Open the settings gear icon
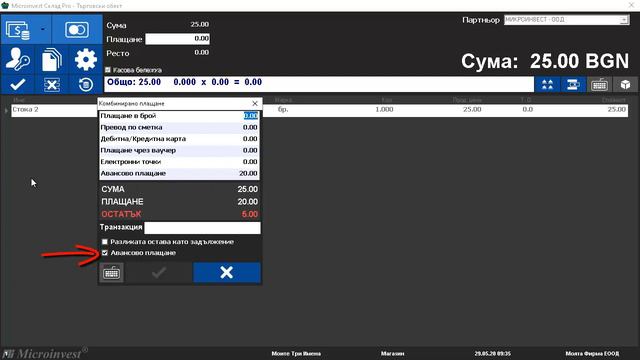 (x=86, y=60)
